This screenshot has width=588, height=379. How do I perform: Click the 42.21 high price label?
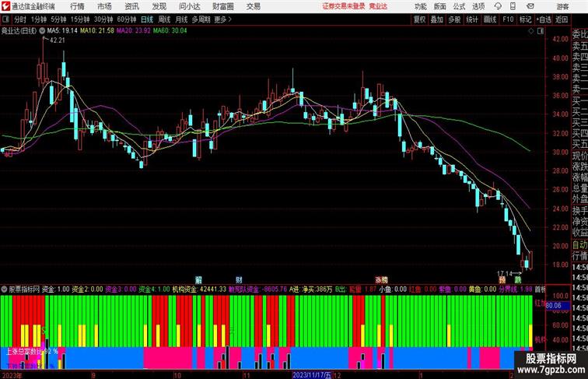pyautogui.click(x=57, y=40)
